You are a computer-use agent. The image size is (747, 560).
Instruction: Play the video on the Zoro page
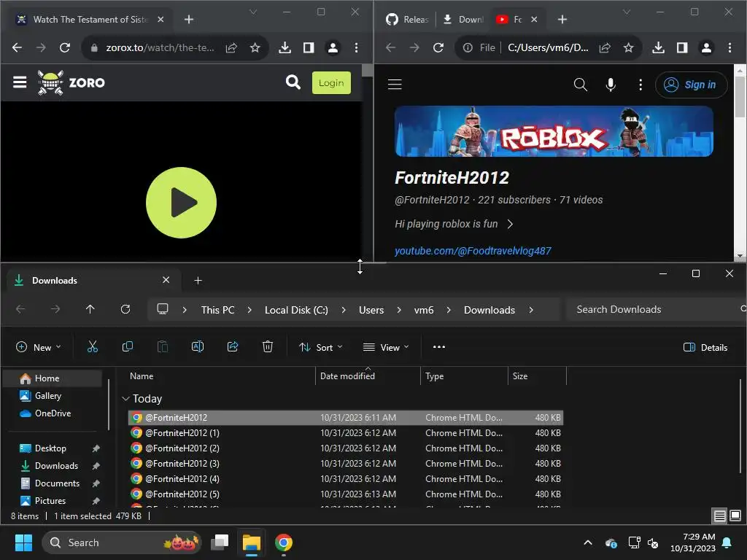pos(181,203)
